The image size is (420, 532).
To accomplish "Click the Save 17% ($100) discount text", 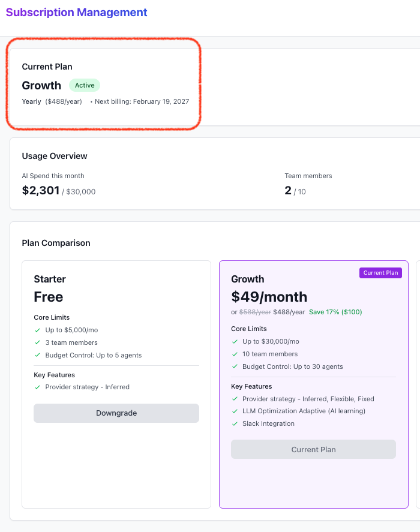I will (x=335, y=312).
